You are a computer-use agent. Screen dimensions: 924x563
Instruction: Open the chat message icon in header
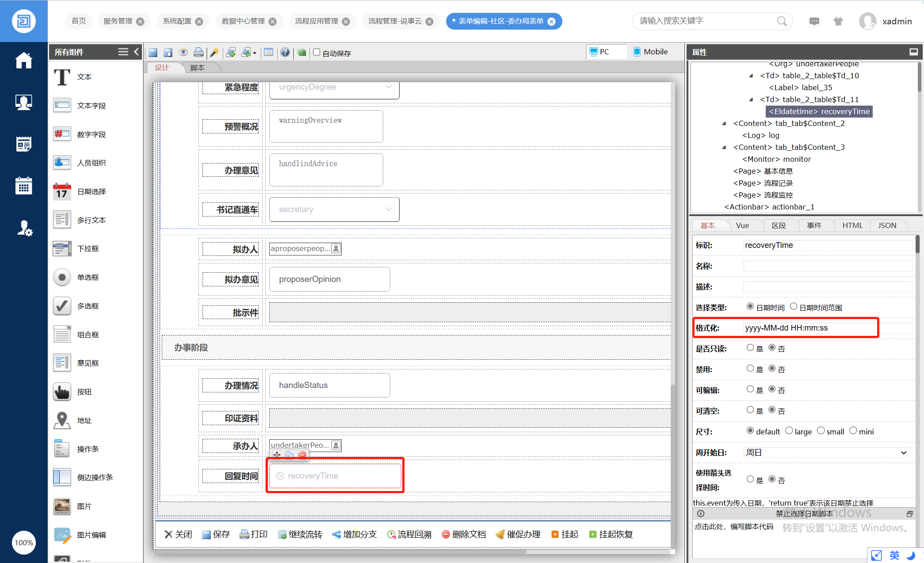tap(814, 21)
